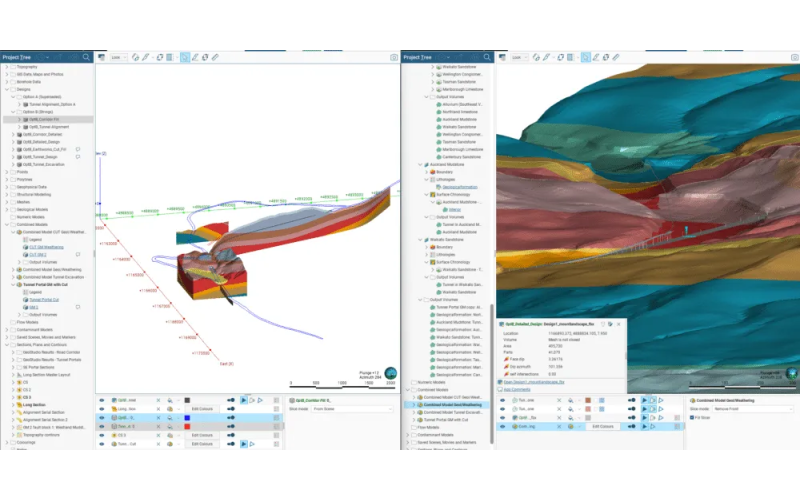The width and height of the screenshot is (800, 500).
Task: Click the play icon on the top shape-list row
Action: (243, 400)
